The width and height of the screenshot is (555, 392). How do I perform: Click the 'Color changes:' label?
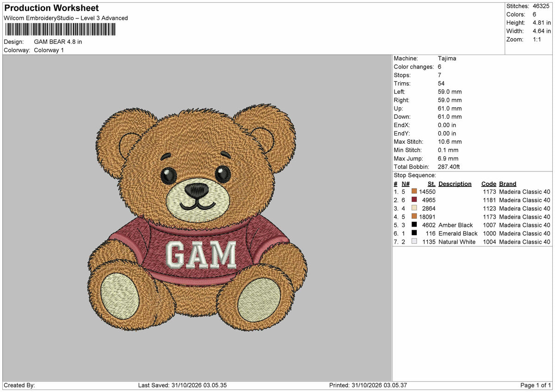coord(414,67)
